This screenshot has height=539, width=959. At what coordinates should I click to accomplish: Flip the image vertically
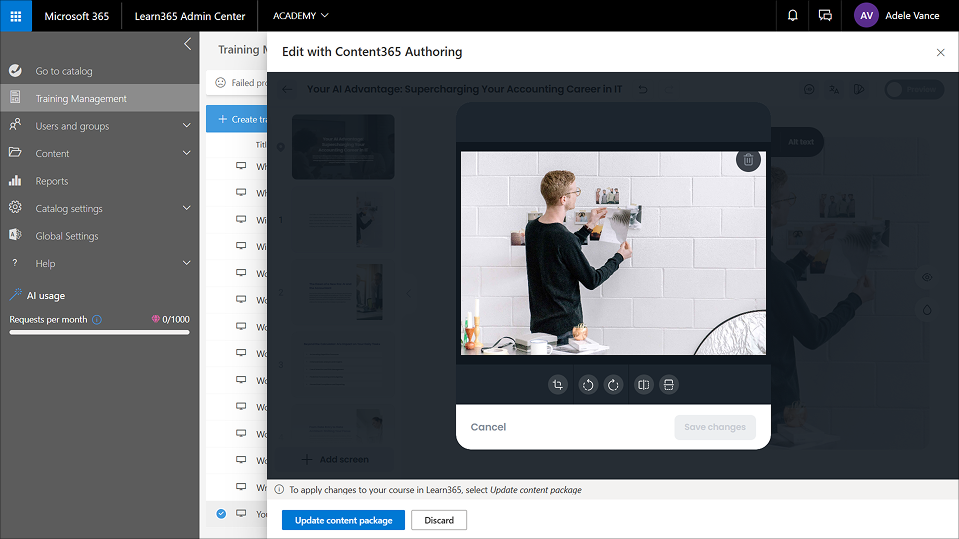(669, 385)
